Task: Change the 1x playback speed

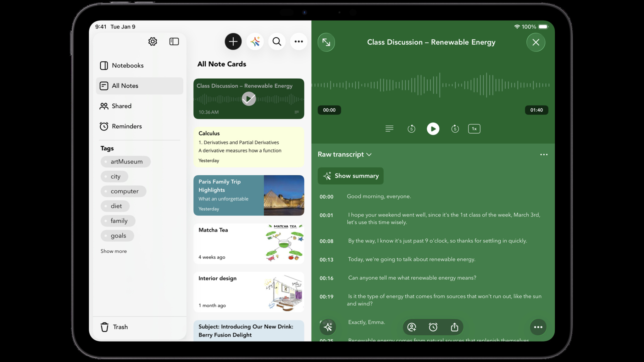Action: click(474, 129)
